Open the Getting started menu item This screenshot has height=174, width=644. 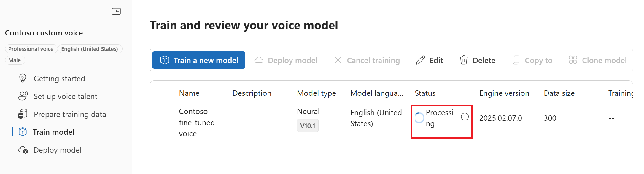tap(59, 79)
